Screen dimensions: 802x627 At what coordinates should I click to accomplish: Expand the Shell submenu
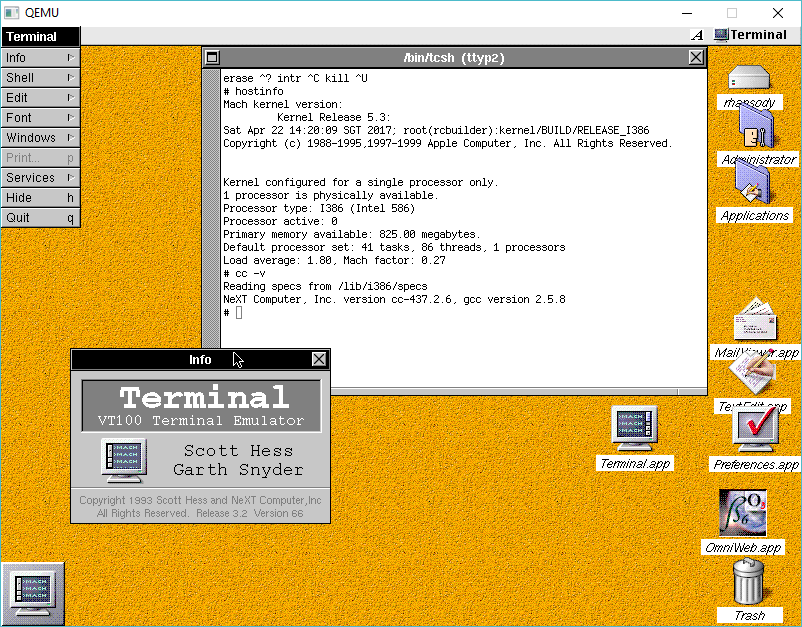(40, 78)
